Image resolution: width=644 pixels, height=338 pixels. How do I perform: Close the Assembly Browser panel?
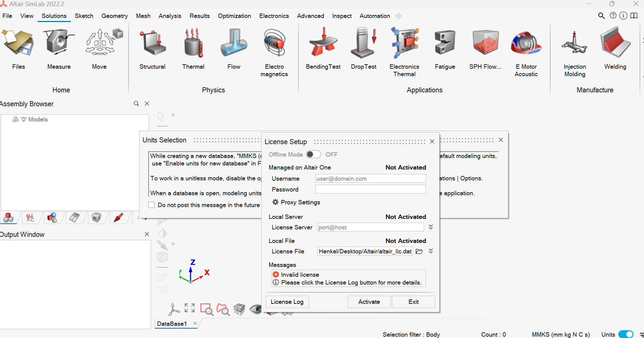point(147,104)
